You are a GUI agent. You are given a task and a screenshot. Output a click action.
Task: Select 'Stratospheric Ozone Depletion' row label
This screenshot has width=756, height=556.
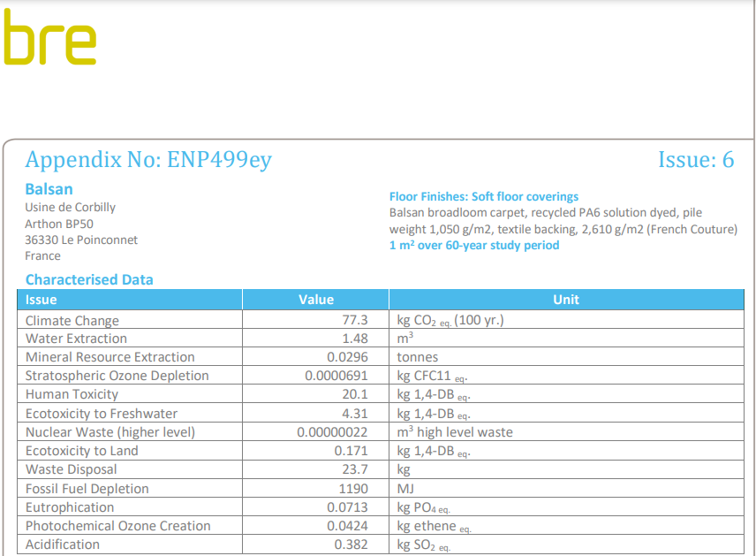click(117, 376)
